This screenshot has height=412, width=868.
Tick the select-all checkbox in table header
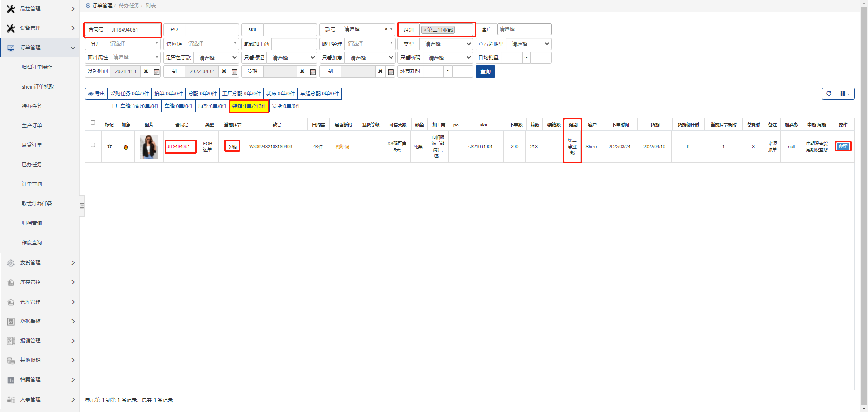[x=93, y=122]
